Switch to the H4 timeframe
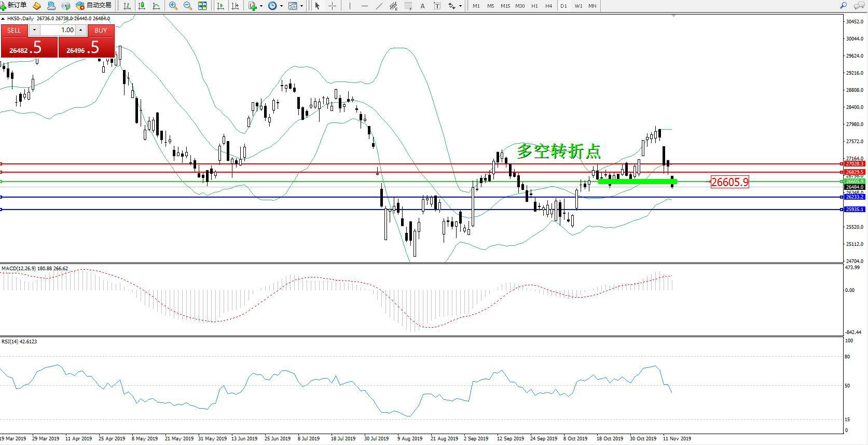This screenshot has width=868, height=445. tap(548, 6)
